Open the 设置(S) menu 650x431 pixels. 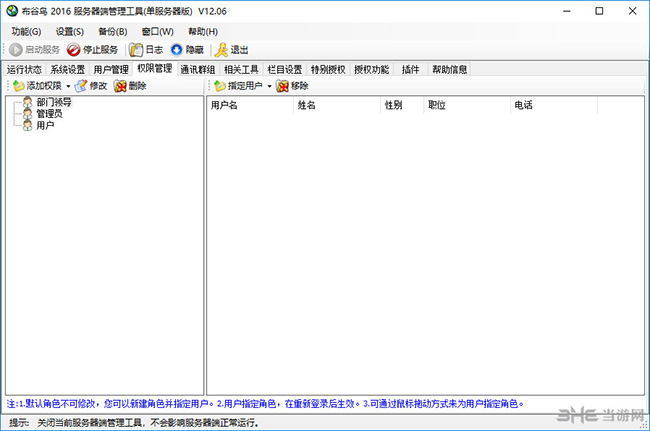70,31
